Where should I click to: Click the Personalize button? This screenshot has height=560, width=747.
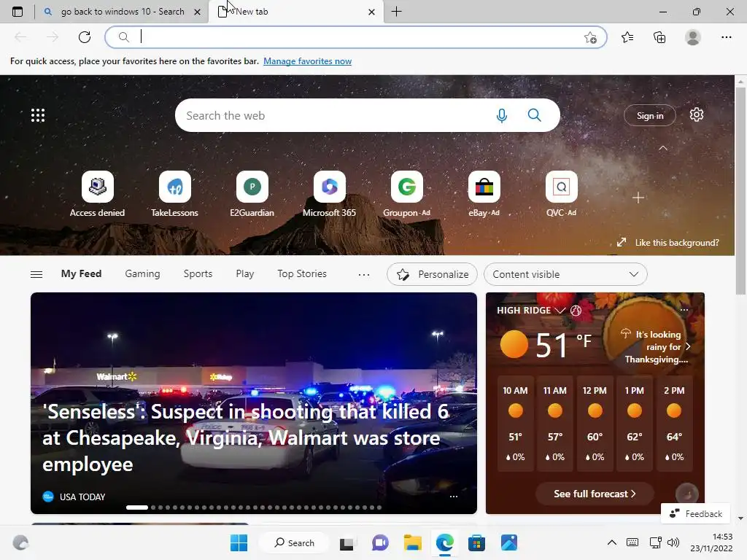[432, 274]
